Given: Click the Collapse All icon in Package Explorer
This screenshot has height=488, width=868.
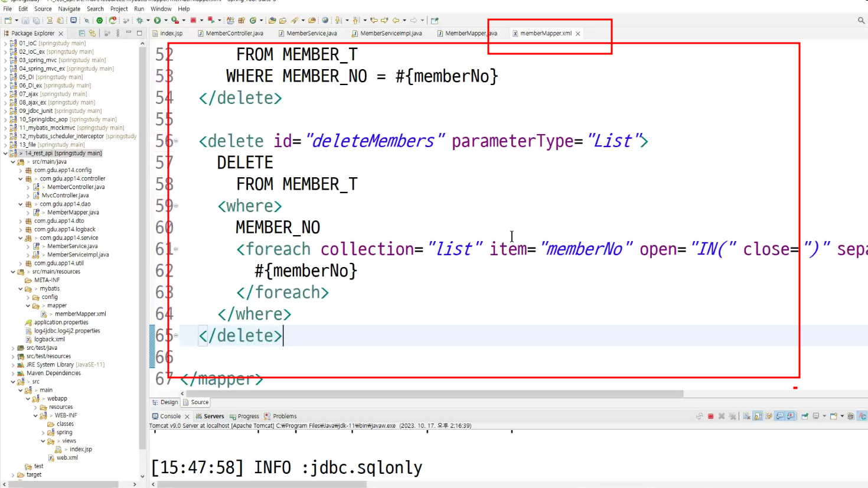Looking at the screenshot, I should click(82, 33).
